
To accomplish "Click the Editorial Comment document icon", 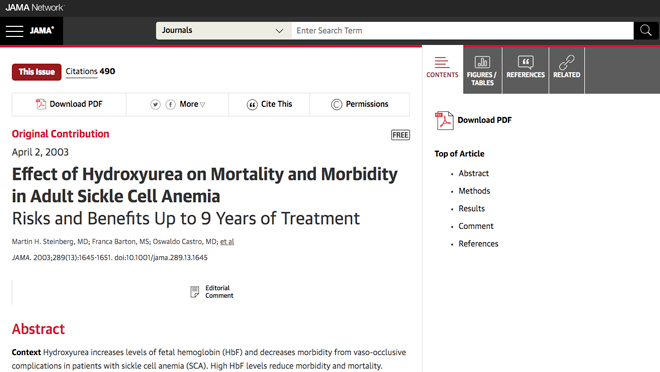I will pyautogui.click(x=194, y=292).
